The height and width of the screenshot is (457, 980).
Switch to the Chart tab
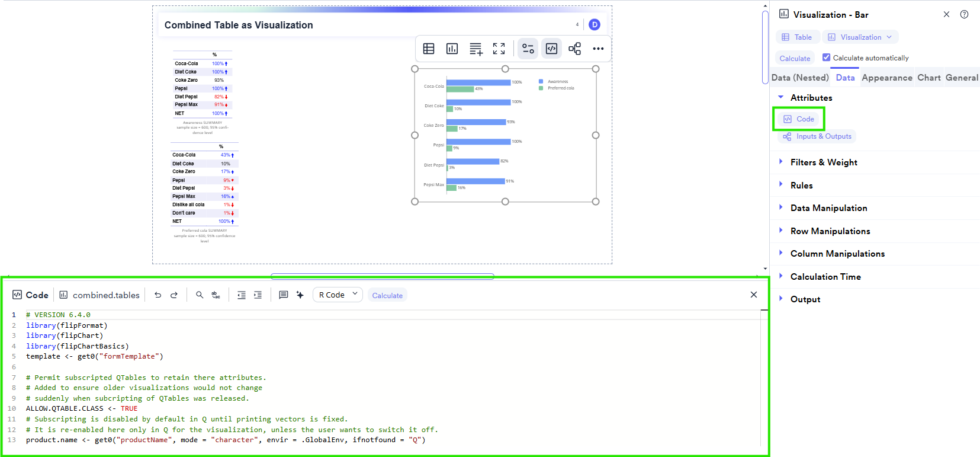click(928, 78)
